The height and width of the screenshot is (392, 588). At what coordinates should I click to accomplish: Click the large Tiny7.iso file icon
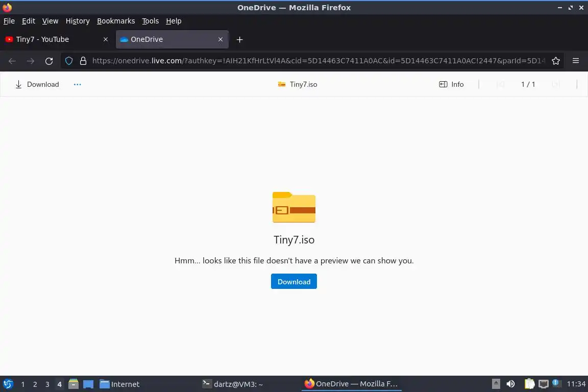tap(294, 207)
